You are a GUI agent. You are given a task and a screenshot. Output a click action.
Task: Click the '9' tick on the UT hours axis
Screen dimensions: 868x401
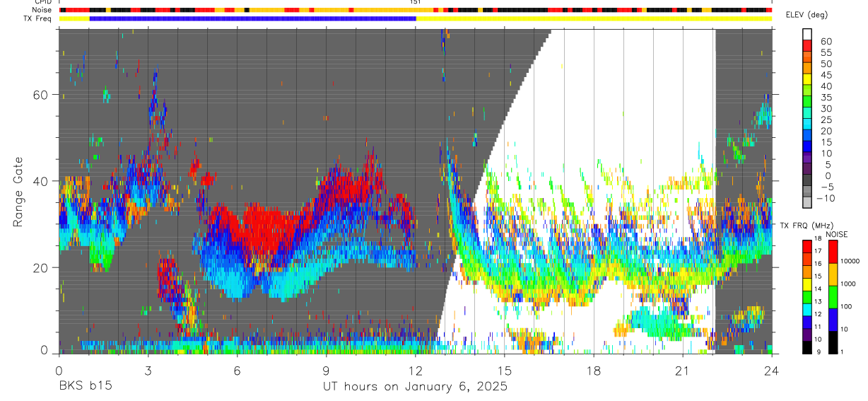(x=327, y=371)
